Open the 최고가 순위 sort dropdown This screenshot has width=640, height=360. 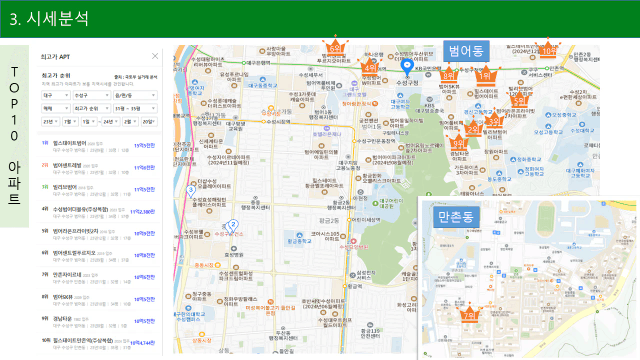click(91, 108)
